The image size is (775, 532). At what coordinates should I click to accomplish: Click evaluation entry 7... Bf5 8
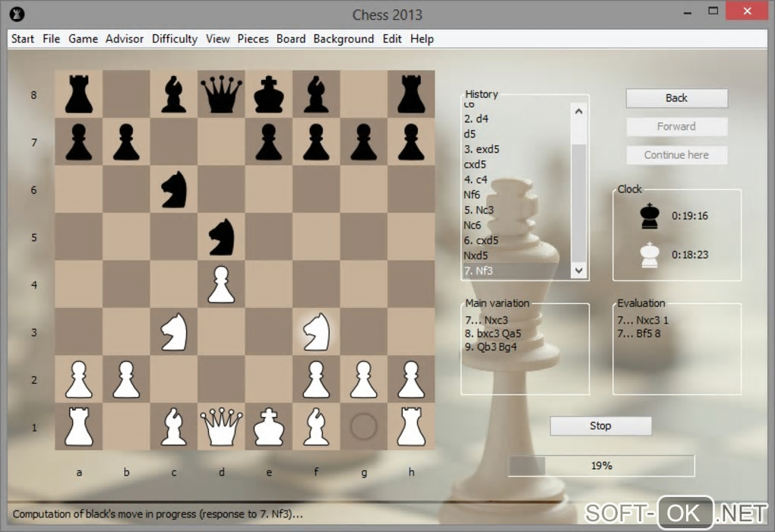(638, 334)
